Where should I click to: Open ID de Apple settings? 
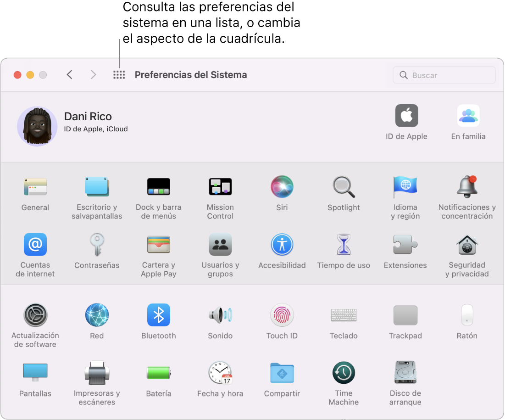point(406,116)
